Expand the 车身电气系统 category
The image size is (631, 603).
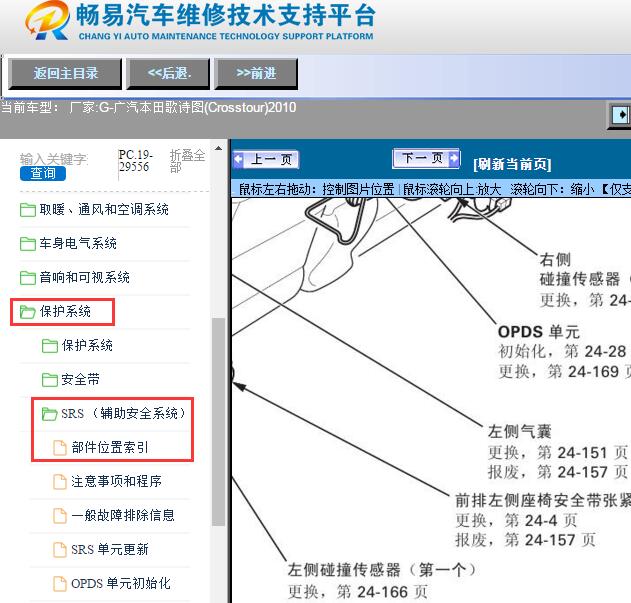click(78, 244)
